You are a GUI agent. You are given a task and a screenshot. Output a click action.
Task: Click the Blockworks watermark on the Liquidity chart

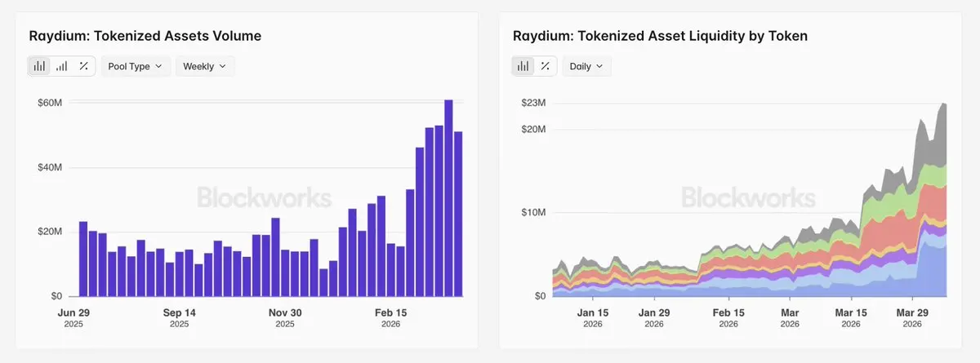748,197
